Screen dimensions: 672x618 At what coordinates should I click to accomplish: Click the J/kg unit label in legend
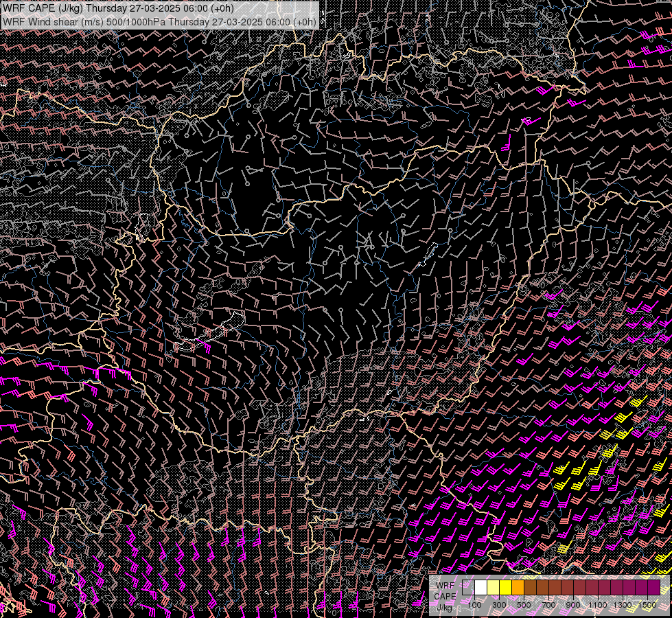[x=445, y=607]
